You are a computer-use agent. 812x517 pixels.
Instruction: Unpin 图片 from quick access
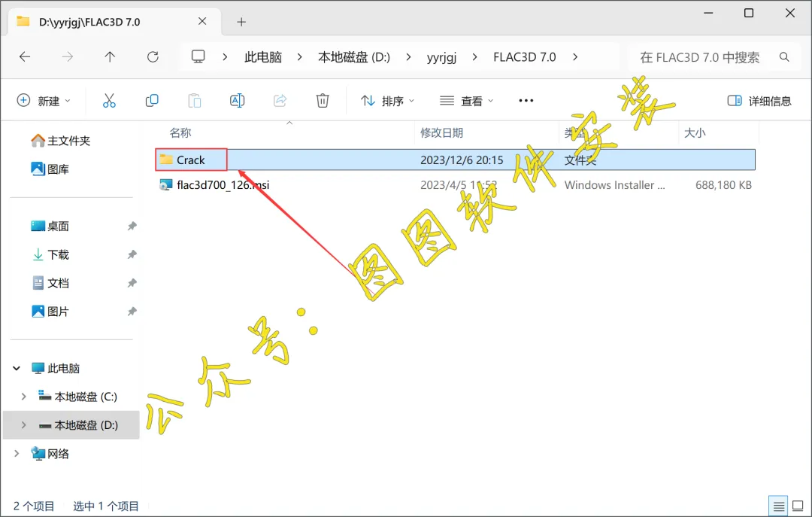pos(132,312)
